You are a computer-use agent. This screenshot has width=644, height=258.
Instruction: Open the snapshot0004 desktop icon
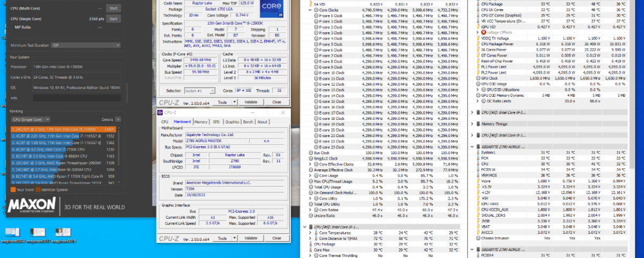tap(12, 232)
